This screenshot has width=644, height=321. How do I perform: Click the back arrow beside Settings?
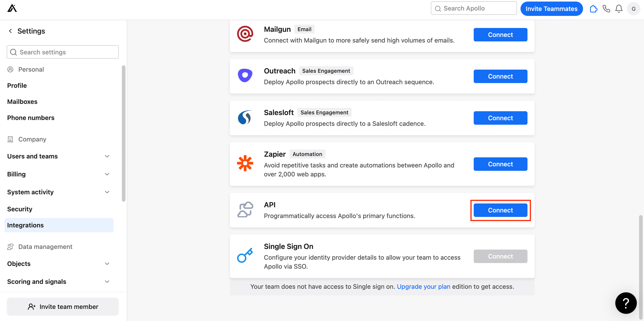10,31
